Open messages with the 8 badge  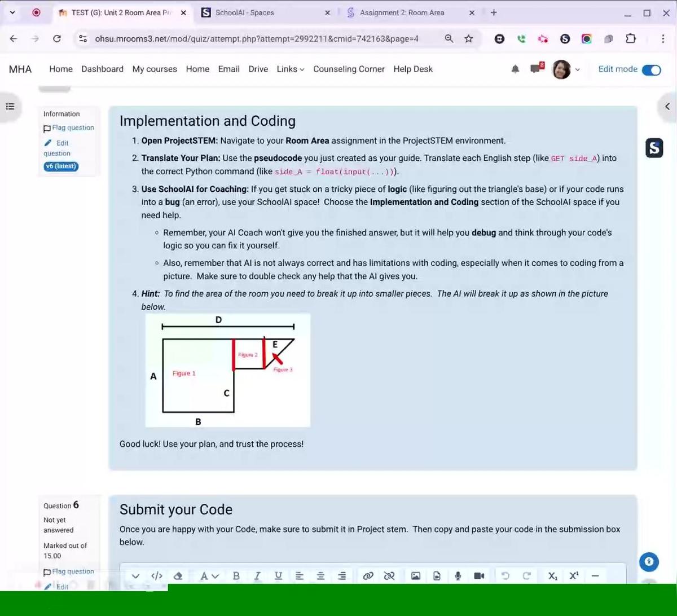535,69
